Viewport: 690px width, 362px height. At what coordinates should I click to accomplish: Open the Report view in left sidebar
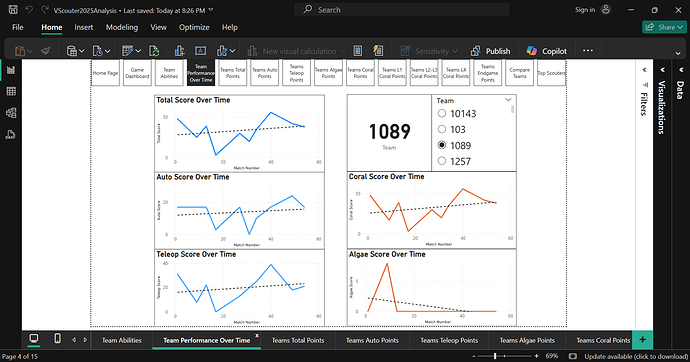click(x=11, y=70)
